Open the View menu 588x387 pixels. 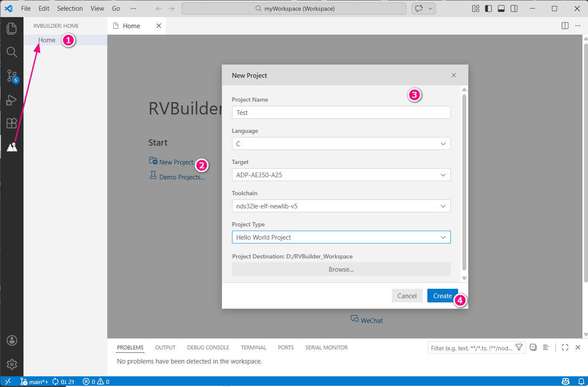[97, 8]
